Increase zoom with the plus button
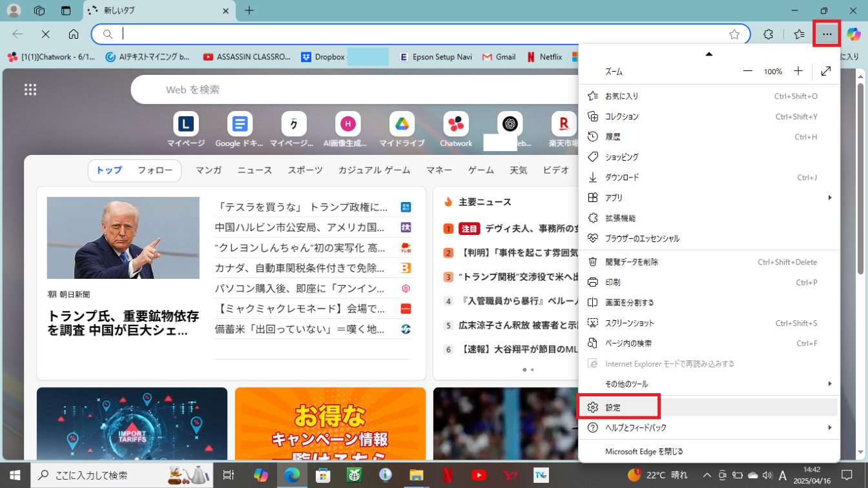Viewport: 868px width, 488px height. pyautogui.click(x=798, y=71)
